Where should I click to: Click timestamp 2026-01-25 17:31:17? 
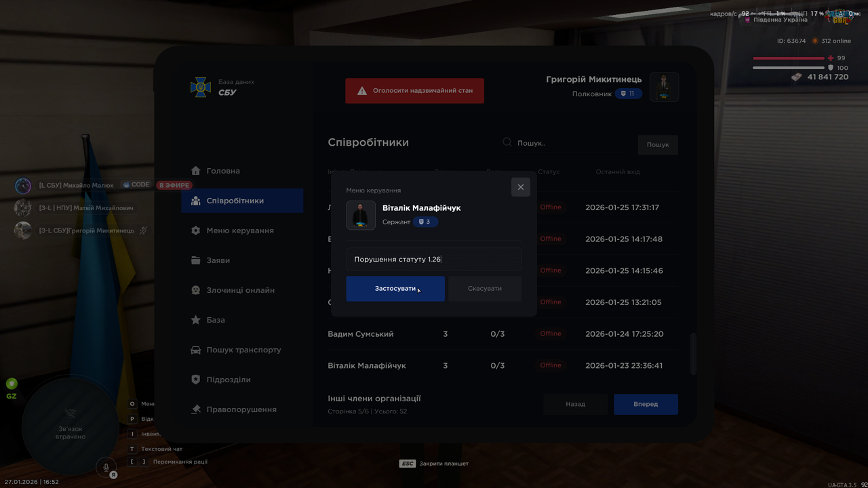623,207
